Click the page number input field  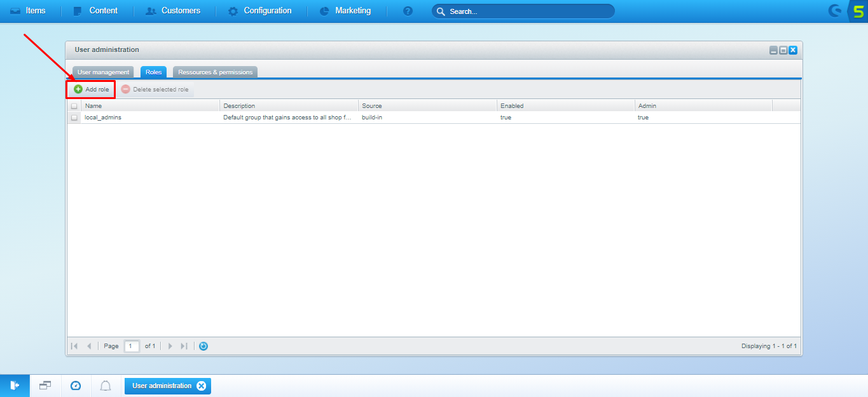pyautogui.click(x=132, y=346)
